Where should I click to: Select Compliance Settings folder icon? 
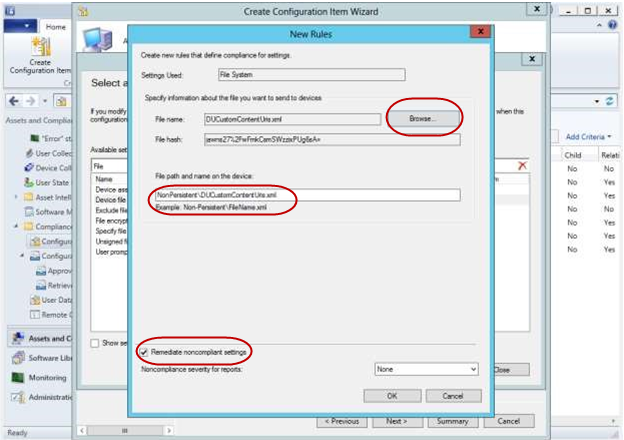click(29, 226)
